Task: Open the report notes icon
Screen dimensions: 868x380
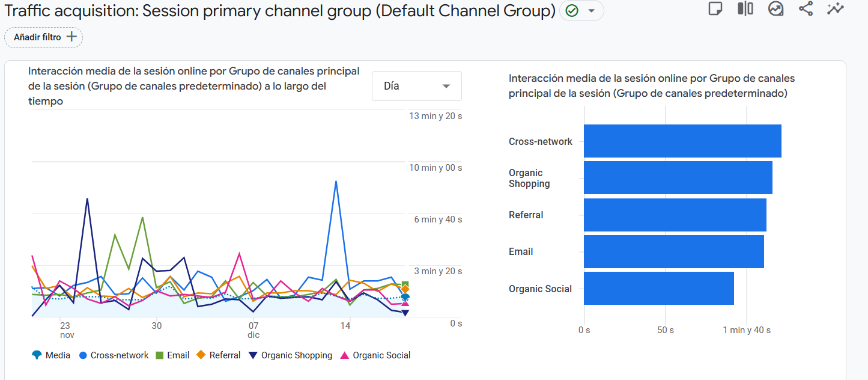Action: point(715,9)
